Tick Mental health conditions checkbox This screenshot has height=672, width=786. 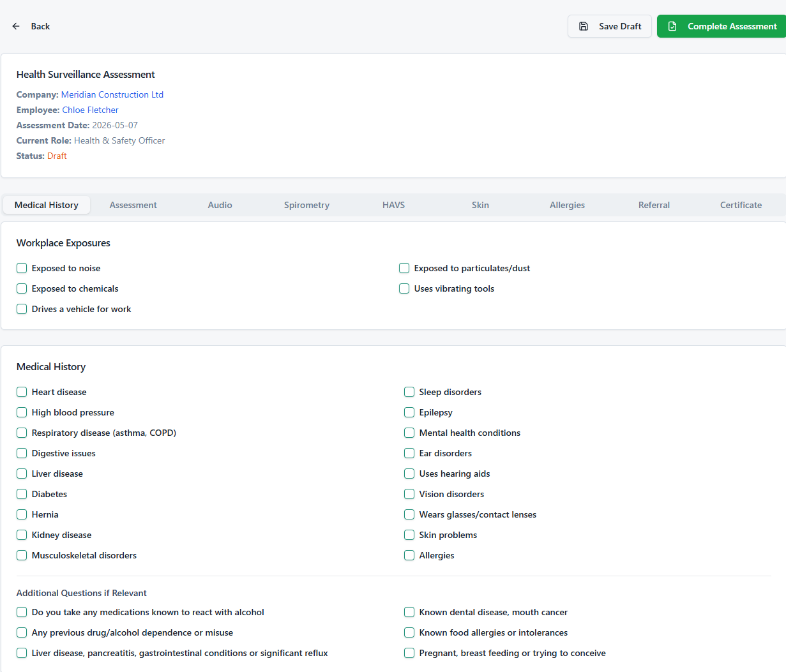click(x=409, y=433)
